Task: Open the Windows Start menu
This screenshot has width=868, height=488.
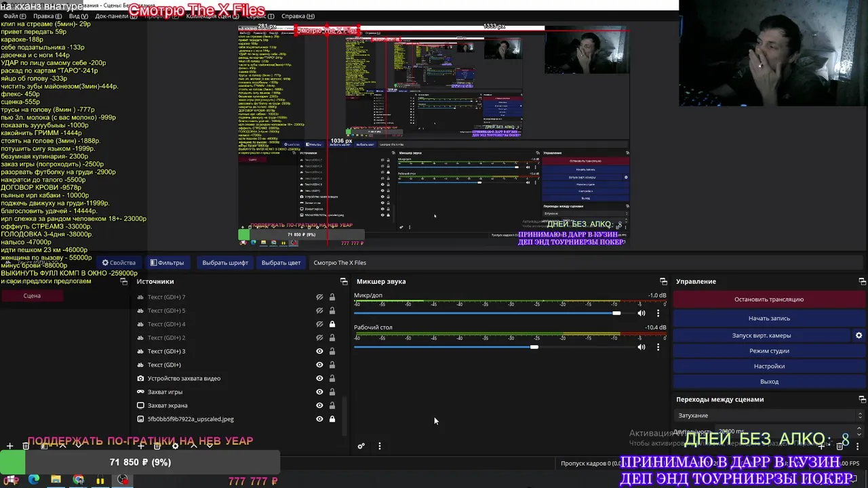Action: pyautogui.click(x=11, y=480)
